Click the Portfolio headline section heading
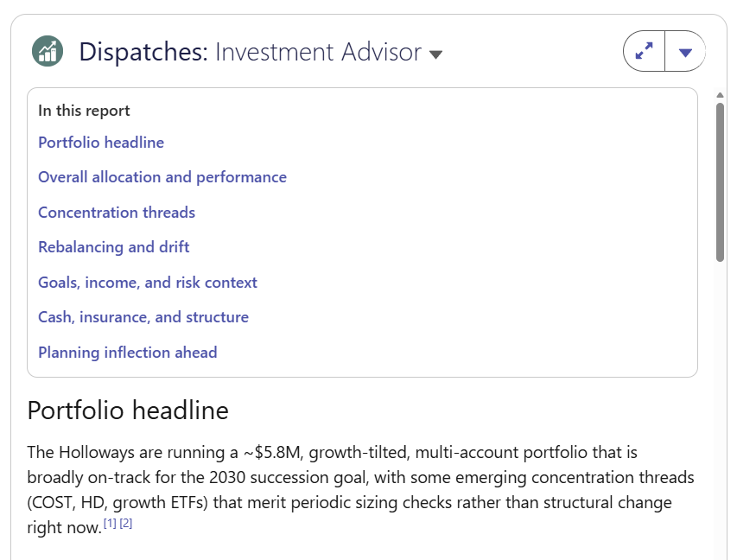 coord(128,410)
